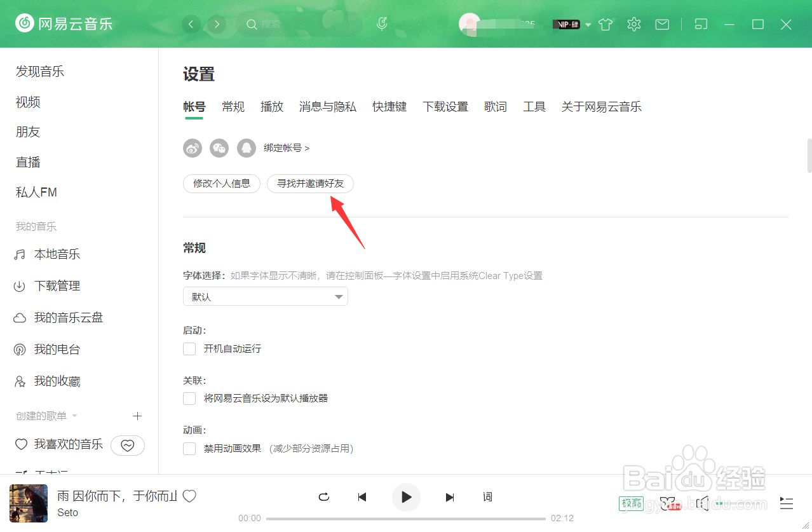Viewport: 812px width, 532px height.
Task: Open voice recognition via the microphone icon
Action: (382, 24)
